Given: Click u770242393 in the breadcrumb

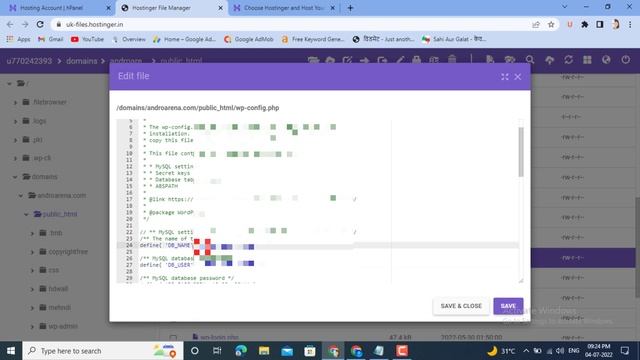Looking at the screenshot, I should coord(29,61).
